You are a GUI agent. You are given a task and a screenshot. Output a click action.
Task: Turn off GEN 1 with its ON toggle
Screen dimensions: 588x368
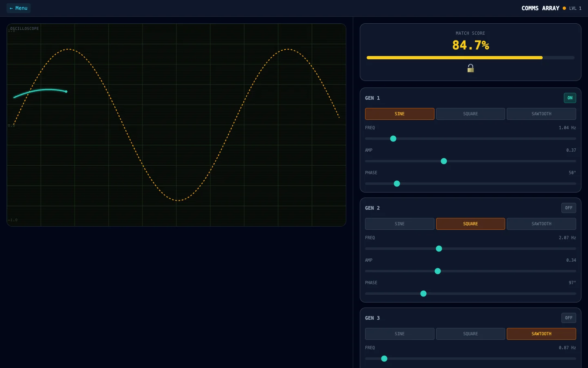pos(570,98)
